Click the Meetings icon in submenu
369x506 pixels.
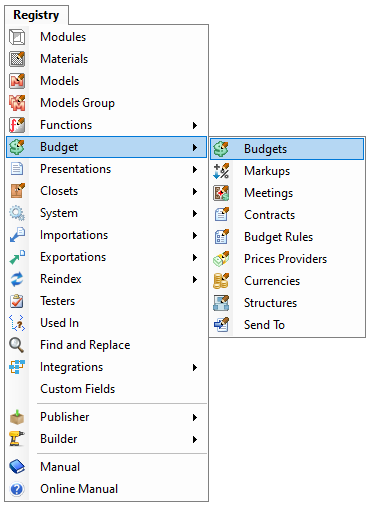[x=221, y=193]
